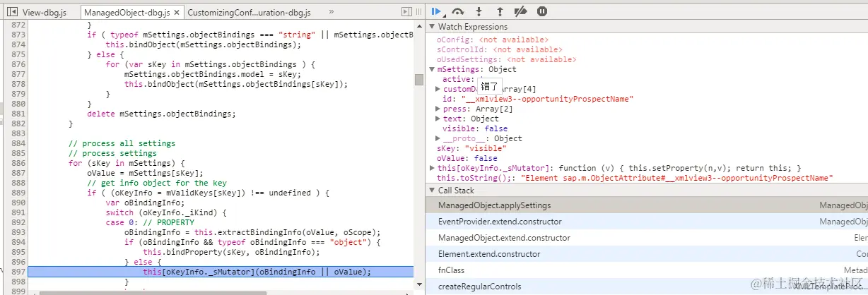Toggle the file navigator sidebar icon
The image size is (868, 295).
[12, 12]
